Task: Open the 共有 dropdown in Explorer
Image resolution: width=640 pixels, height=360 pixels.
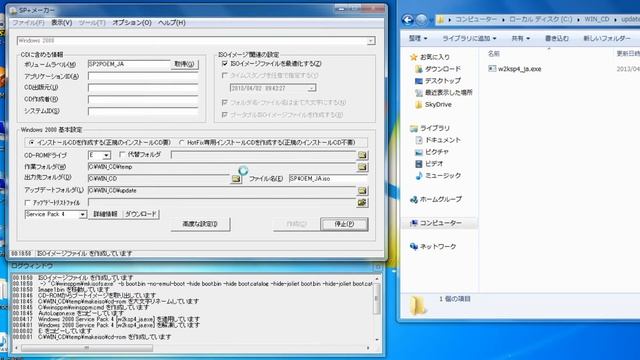Action: pos(521,38)
